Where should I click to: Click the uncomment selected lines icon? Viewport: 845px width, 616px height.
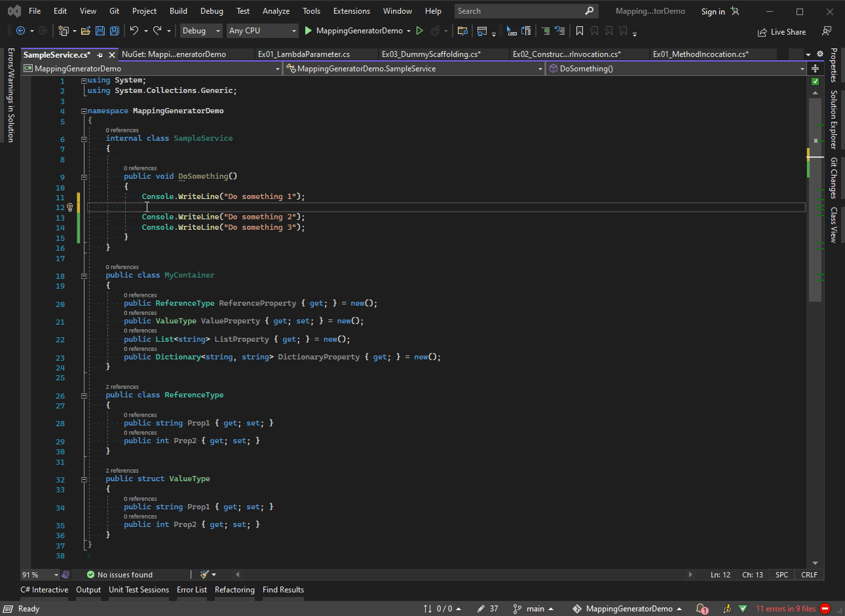pyautogui.click(x=559, y=31)
